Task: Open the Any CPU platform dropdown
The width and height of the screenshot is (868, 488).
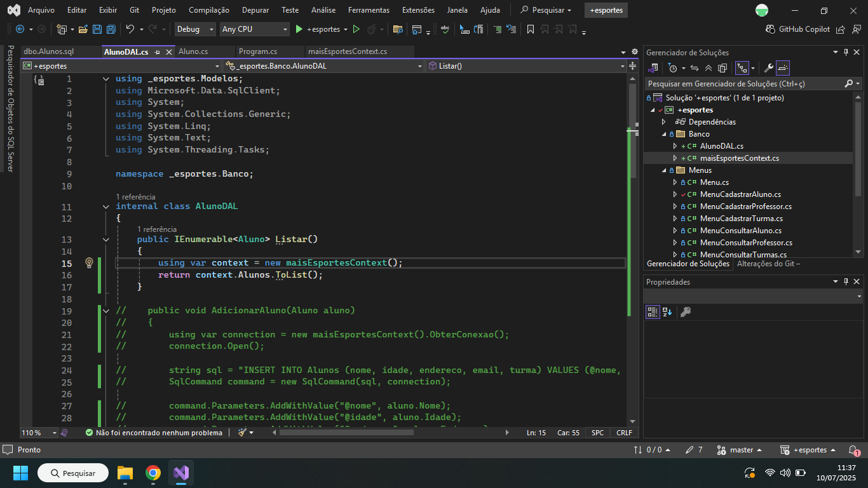Action: click(255, 29)
